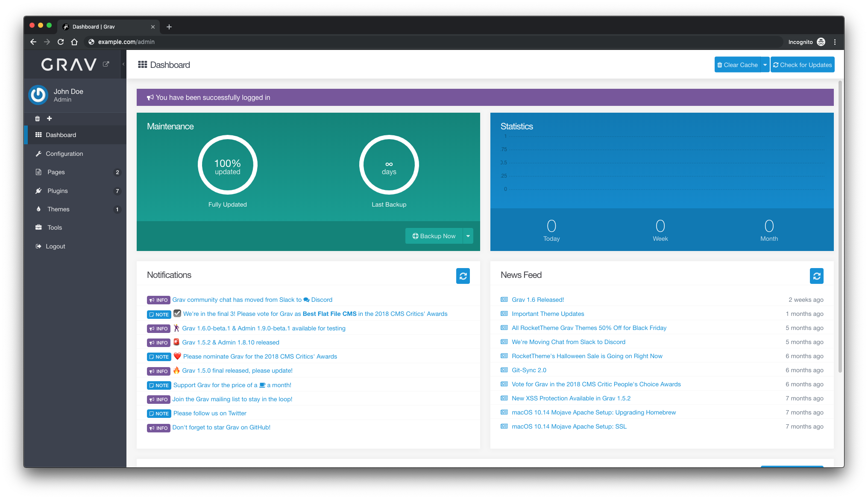Click the Dashboard sidebar icon
The height and width of the screenshot is (499, 868).
click(x=39, y=135)
